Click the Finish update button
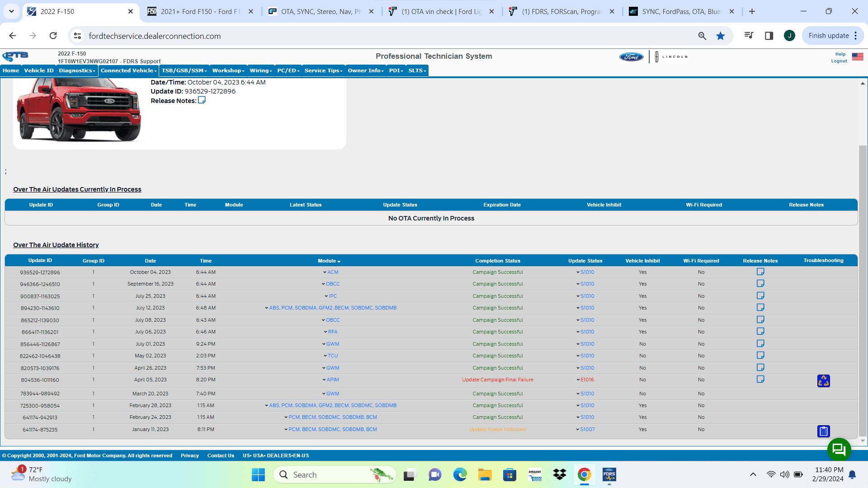Image resolution: width=868 pixels, height=488 pixels. coord(828,36)
